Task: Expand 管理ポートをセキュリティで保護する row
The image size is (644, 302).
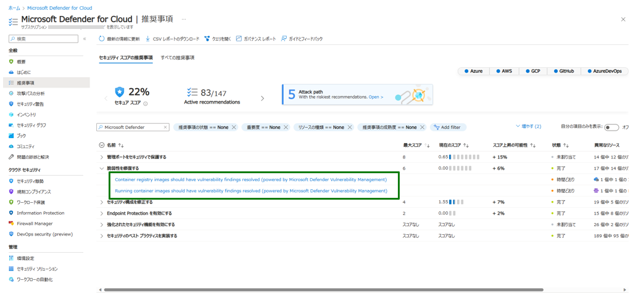Action: [x=101, y=157]
